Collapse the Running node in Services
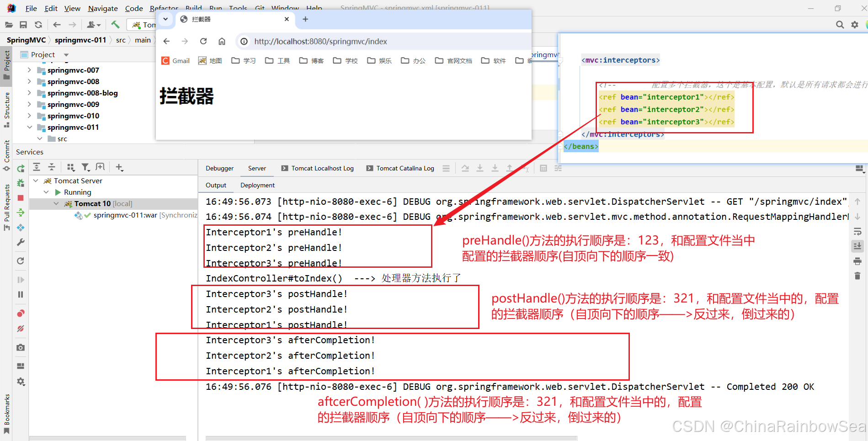This screenshot has width=868, height=441. tap(46, 192)
